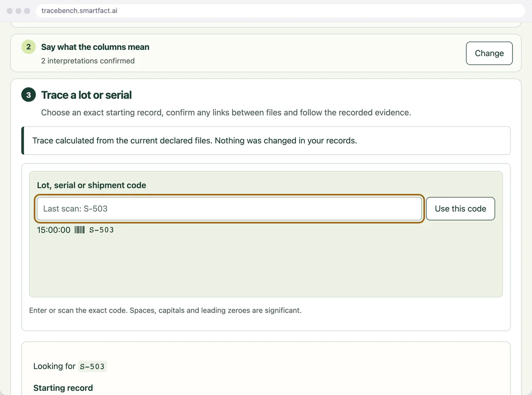Click the barcode icon in the scan log

(79, 230)
